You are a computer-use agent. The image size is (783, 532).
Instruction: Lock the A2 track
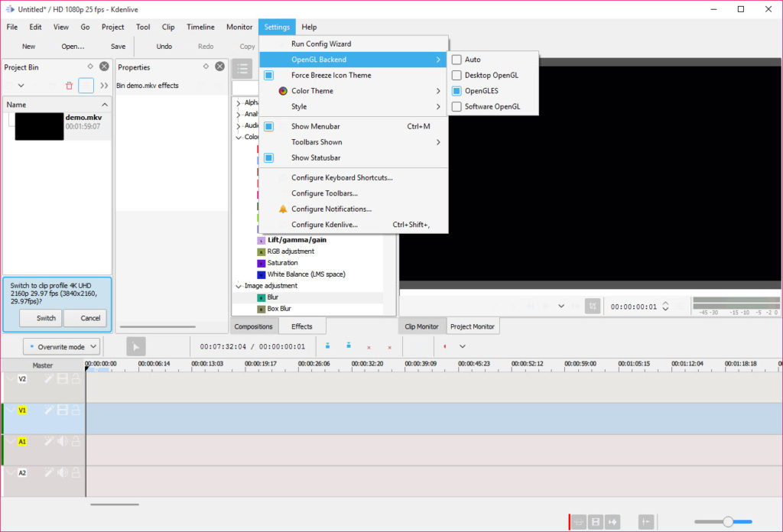coord(76,472)
